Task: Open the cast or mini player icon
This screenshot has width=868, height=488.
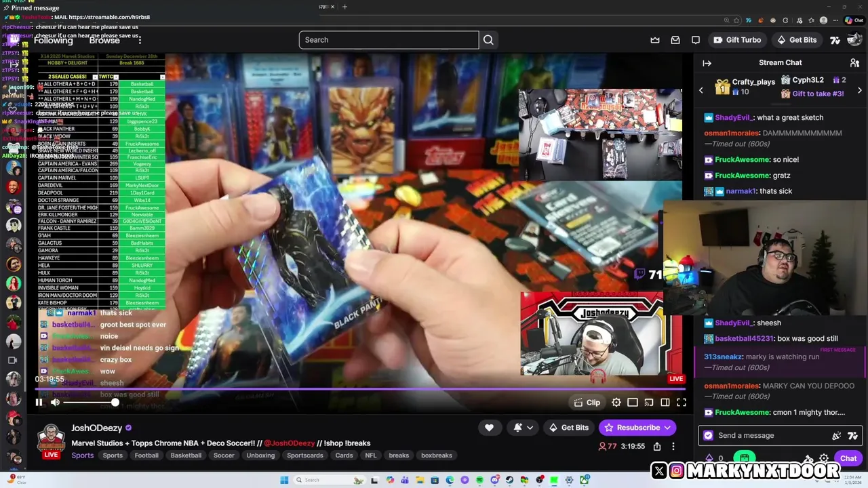Action: [x=649, y=403]
